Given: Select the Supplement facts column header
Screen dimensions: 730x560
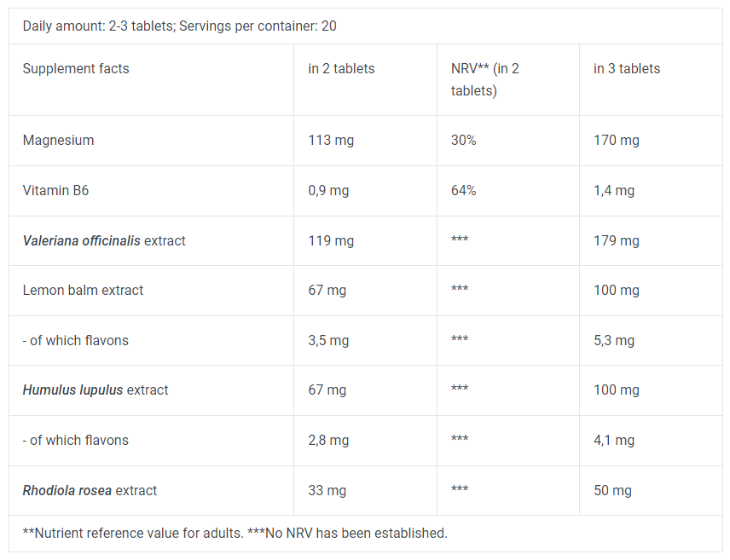Looking at the screenshot, I should [76, 68].
